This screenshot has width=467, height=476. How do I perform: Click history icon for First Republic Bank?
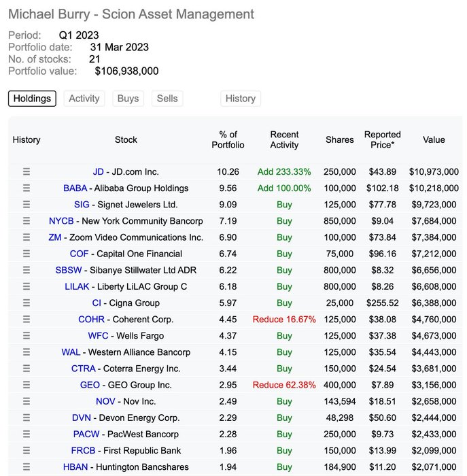[27, 451]
